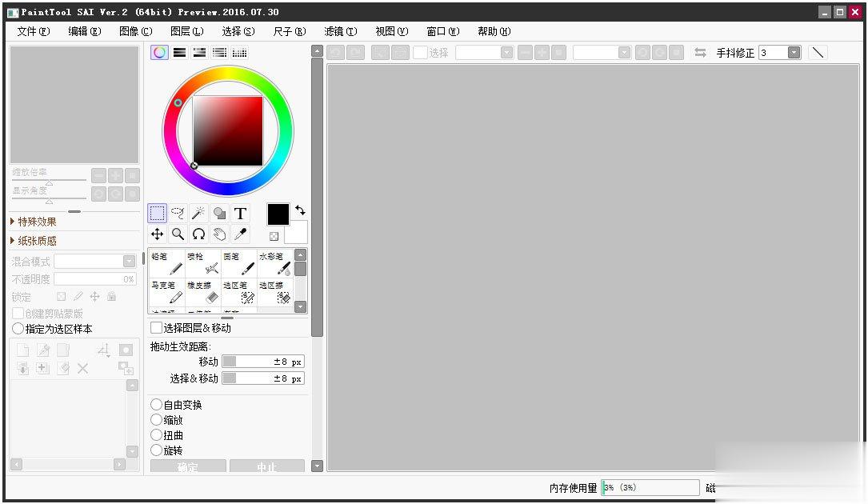Click the 确定 confirm button
This screenshot has height=504, width=868.
pos(188,466)
